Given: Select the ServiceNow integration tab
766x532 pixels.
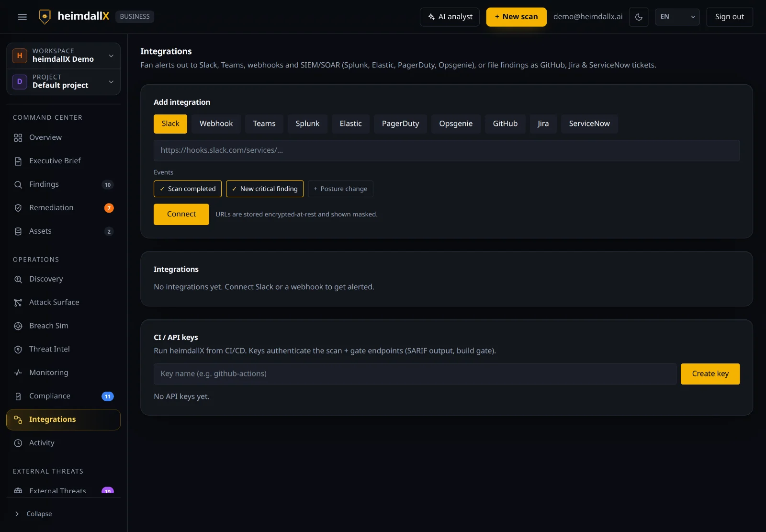Looking at the screenshot, I should click(589, 124).
